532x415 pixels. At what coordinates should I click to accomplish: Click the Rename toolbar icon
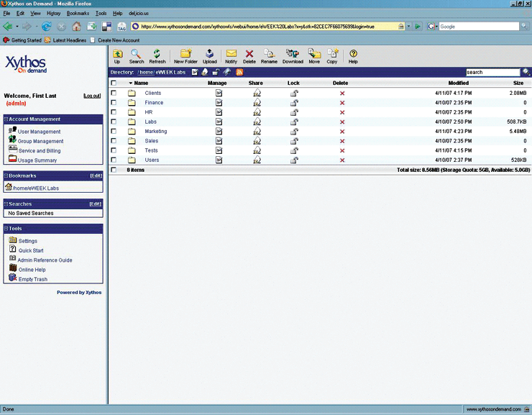(269, 56)
